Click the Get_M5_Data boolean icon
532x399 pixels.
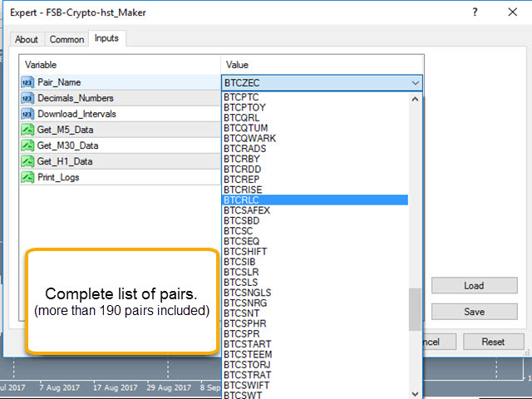[x=27, y=130]
